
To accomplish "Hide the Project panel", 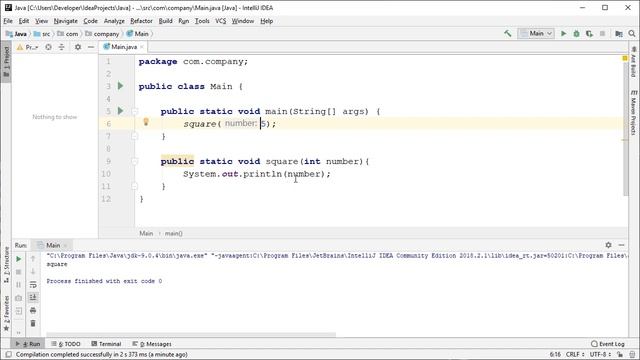I will click(x=91, y=47).
